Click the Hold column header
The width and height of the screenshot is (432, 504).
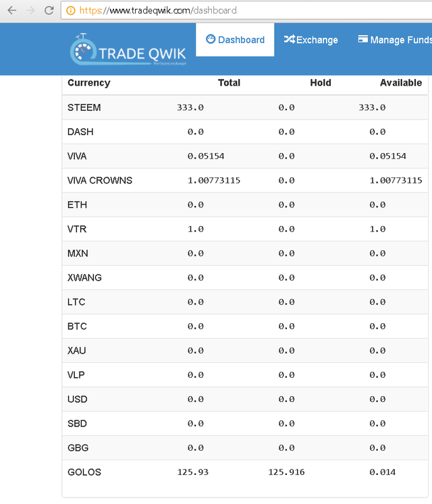tap(321, 82)
